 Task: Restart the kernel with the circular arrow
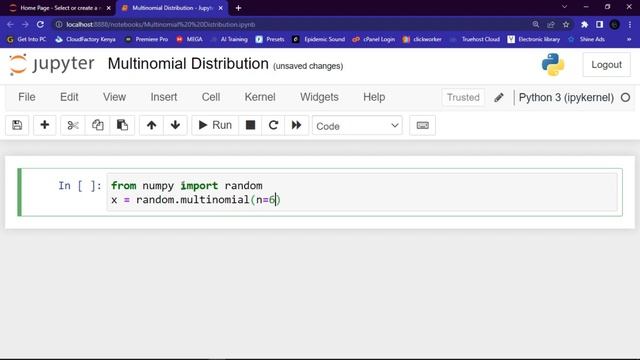273,125
